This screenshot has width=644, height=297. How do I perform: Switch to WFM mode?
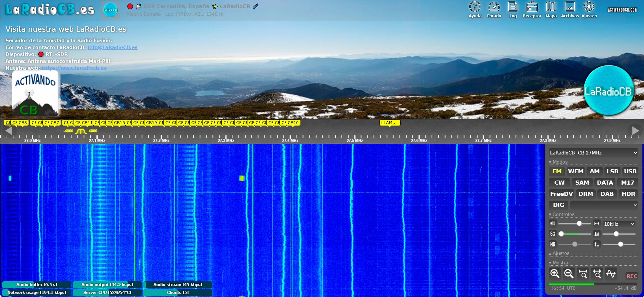(576, 171)
